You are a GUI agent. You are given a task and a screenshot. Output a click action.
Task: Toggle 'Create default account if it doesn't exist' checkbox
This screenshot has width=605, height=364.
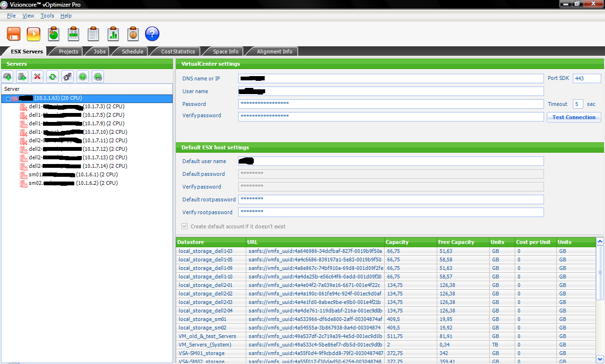click(185, 226)
